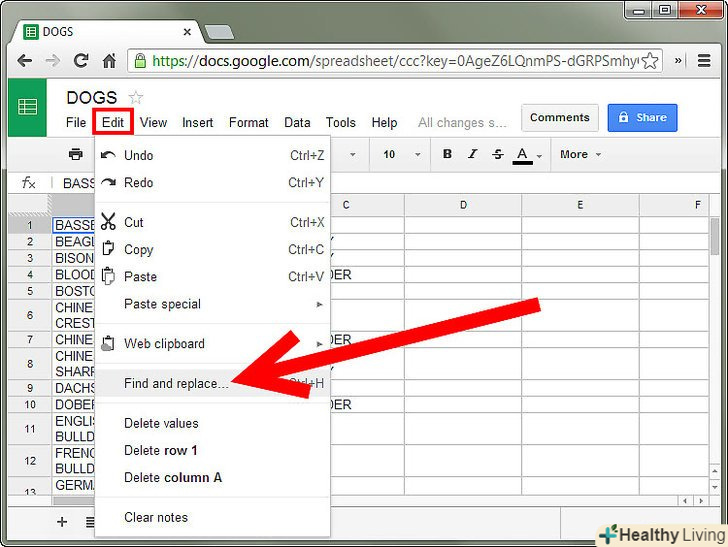Star the DOGS spreadsheet

coord(136,98)
